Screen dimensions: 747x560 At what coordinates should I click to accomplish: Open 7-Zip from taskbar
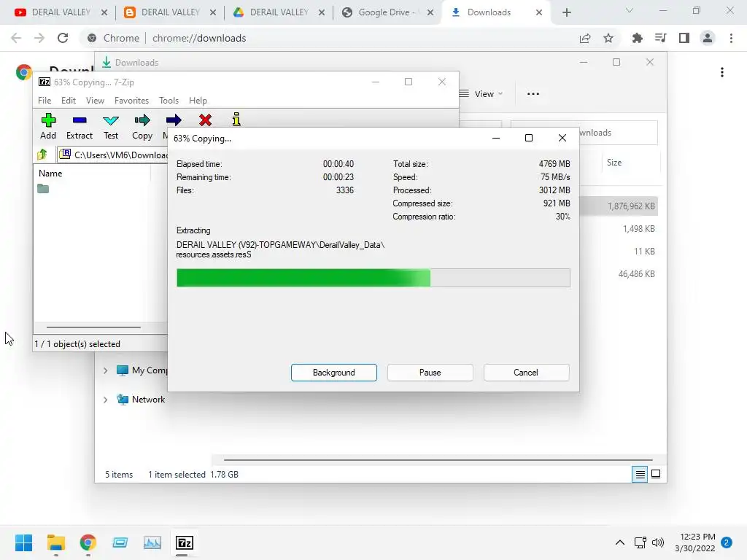[x=185, y=542]
